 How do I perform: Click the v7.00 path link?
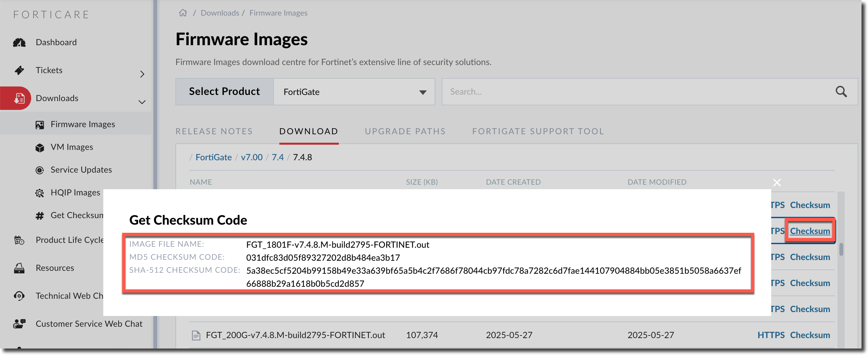click(252, 157)
